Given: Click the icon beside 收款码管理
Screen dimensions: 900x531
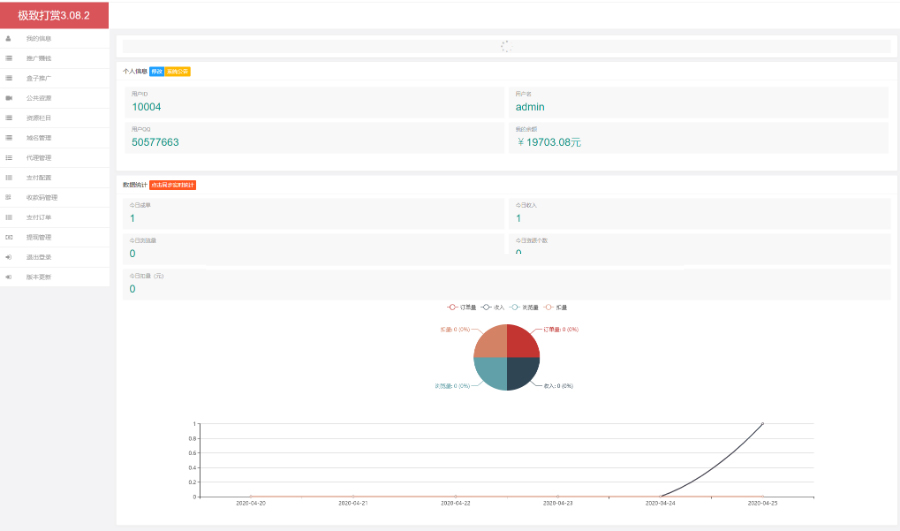Looking at the screenshot, I should (x=9, y=197).
